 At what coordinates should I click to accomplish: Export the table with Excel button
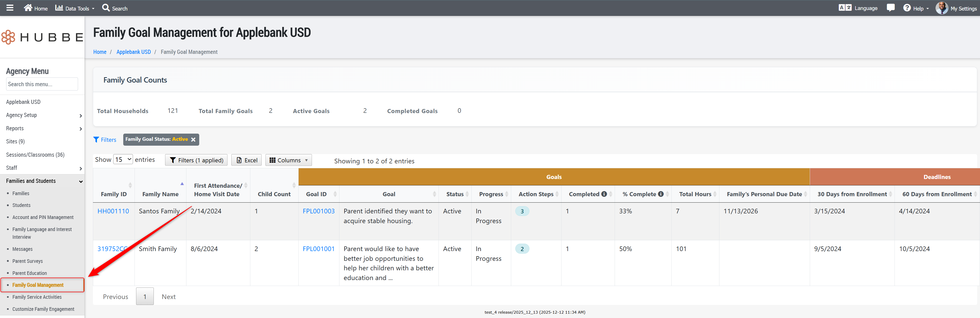click(246, 160)
